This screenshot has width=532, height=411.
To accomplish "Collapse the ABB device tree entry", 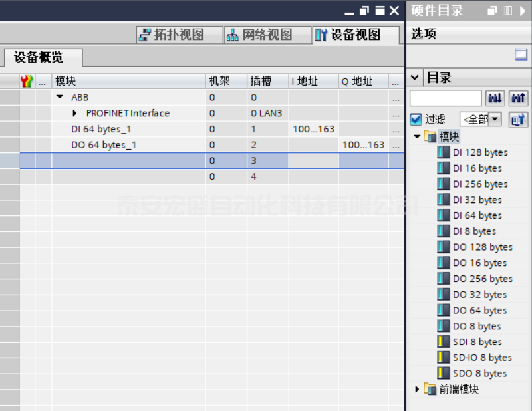I will 59,97.
